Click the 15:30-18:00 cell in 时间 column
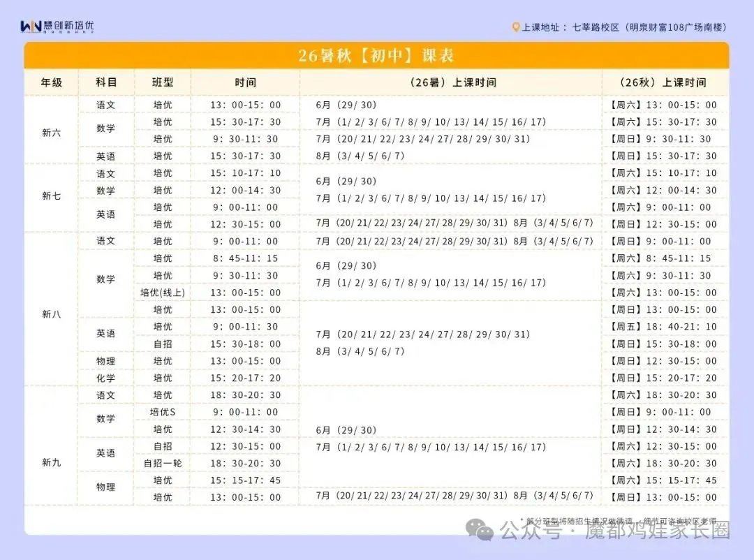The height and width of the screenshot is (560, 754). (x=245, y=344)
